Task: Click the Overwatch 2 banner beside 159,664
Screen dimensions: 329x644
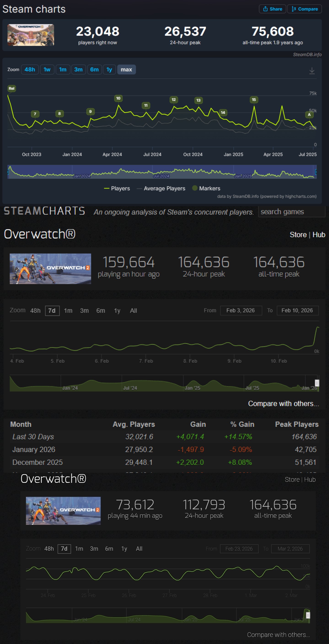Action: click(x=50, y=269)
